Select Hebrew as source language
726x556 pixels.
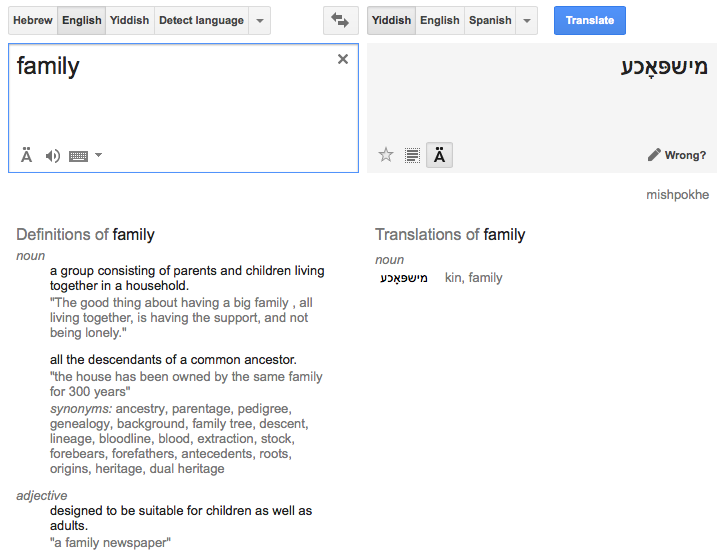(x=33, y=20)
